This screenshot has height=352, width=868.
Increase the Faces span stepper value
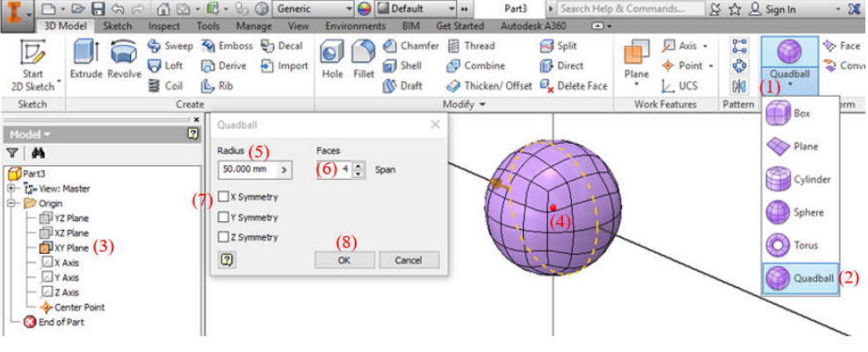(x=358, y=165)
